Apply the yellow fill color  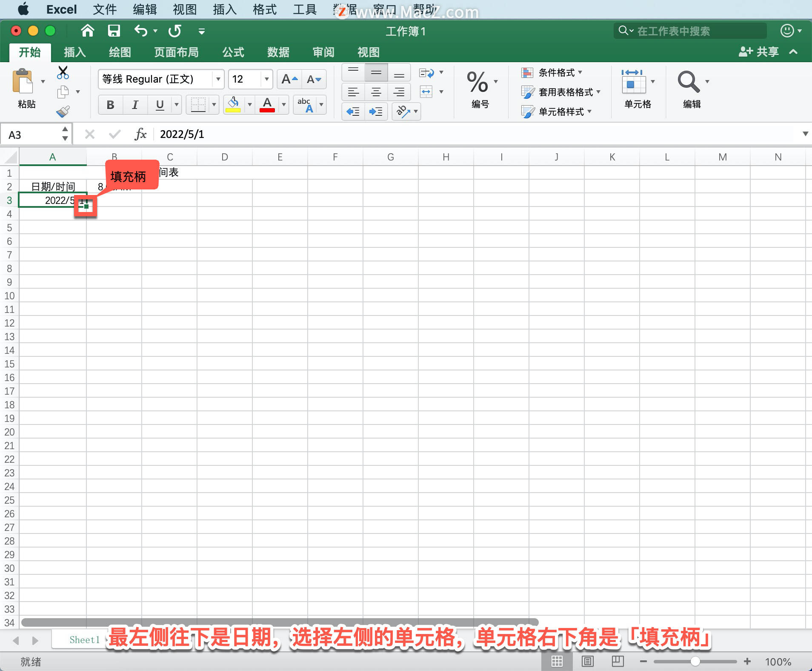click(233, 104)
